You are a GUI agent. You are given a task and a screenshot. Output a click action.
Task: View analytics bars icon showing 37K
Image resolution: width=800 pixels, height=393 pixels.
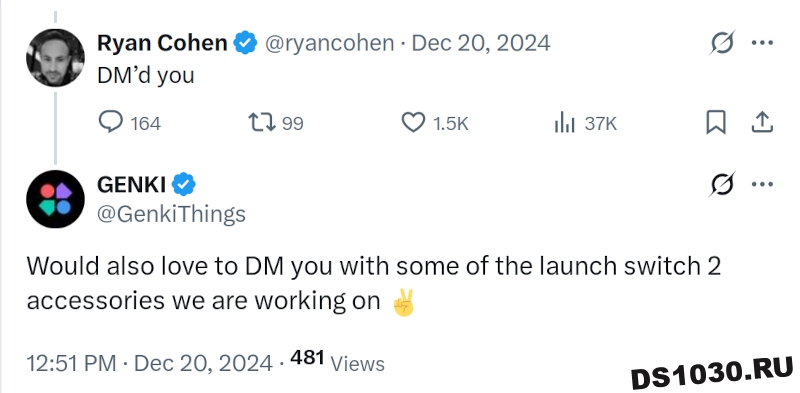(586, 124)
